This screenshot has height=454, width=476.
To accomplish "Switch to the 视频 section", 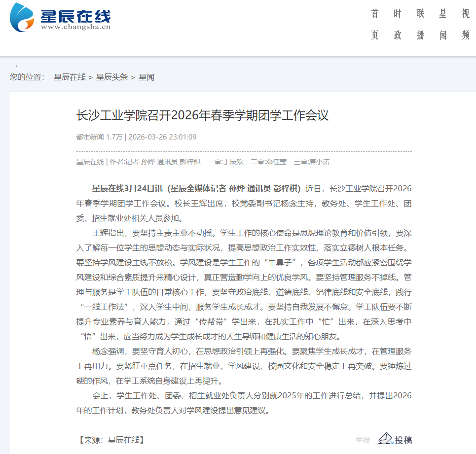I will click(x=466, y=25).
